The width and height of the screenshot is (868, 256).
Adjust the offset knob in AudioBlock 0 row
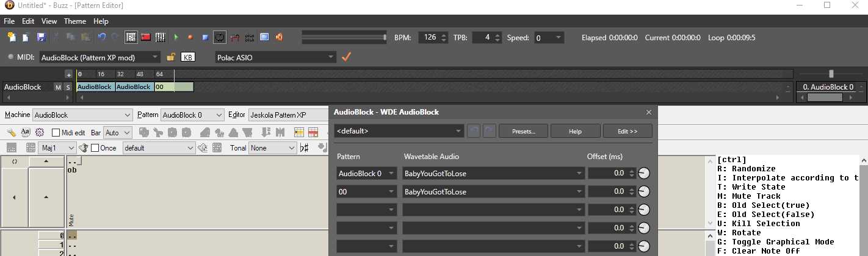click(643, 173)
